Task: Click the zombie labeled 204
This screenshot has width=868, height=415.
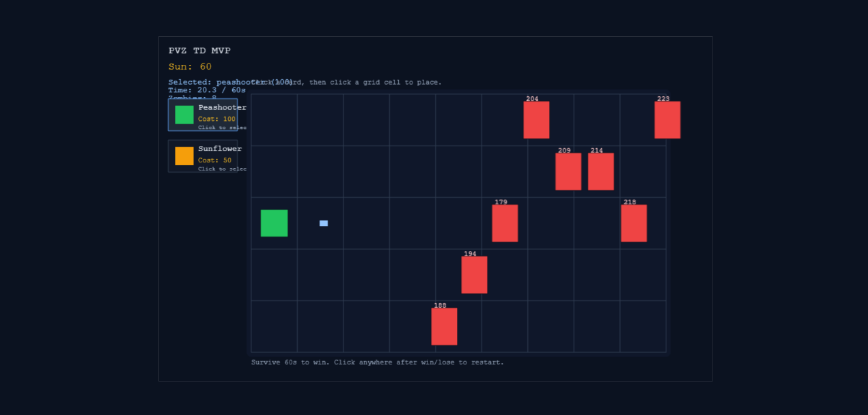Action: (536, 120)
